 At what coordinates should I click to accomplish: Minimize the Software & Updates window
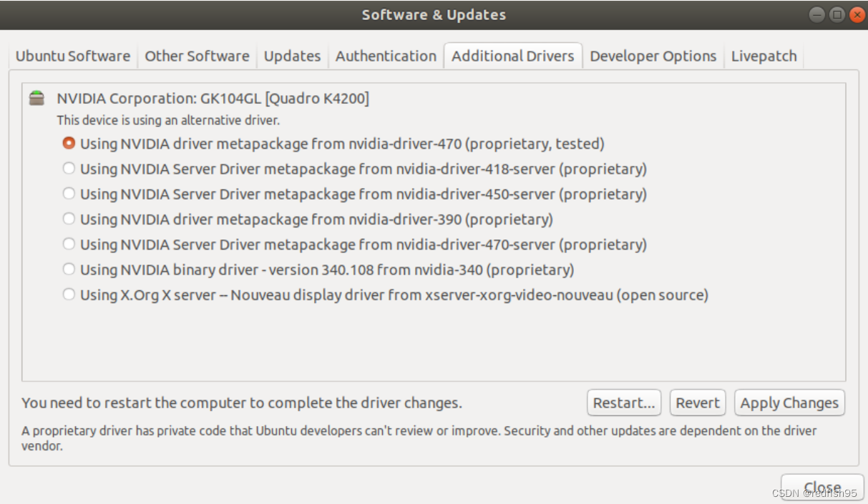(x=817, y=15)
